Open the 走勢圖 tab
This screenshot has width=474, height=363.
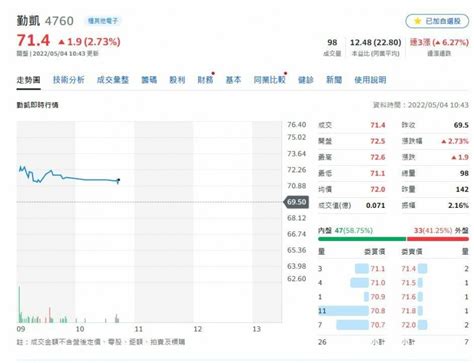[29, 80]
